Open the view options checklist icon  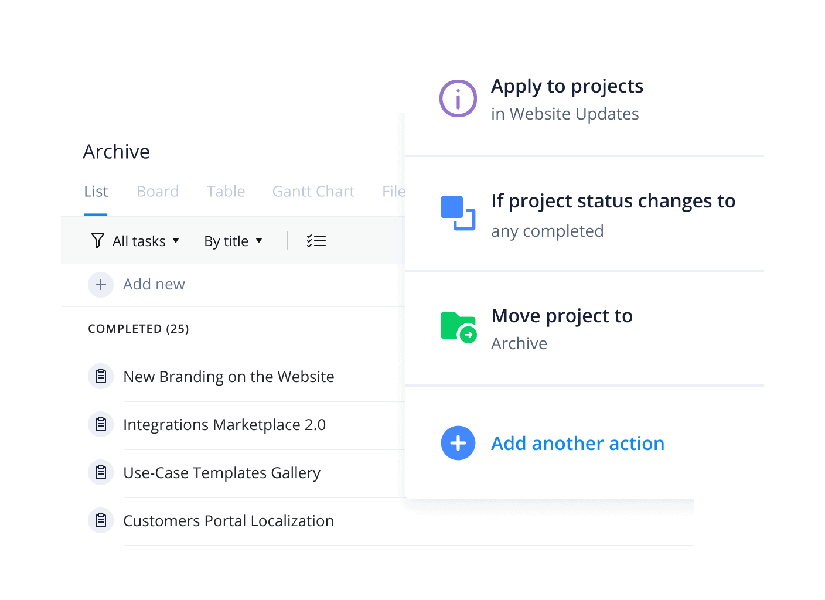click(316, 240)
